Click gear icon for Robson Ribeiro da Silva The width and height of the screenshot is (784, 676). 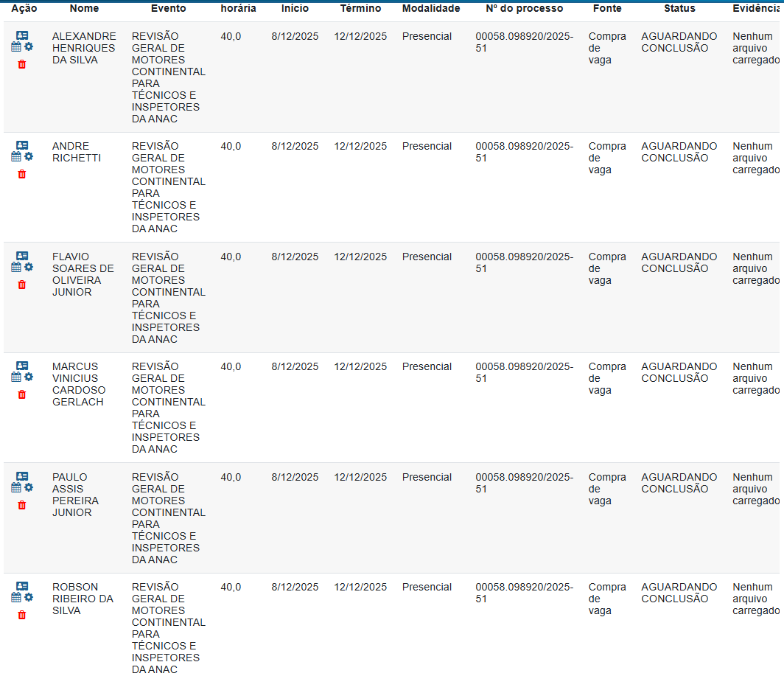(x=29, y=597)
